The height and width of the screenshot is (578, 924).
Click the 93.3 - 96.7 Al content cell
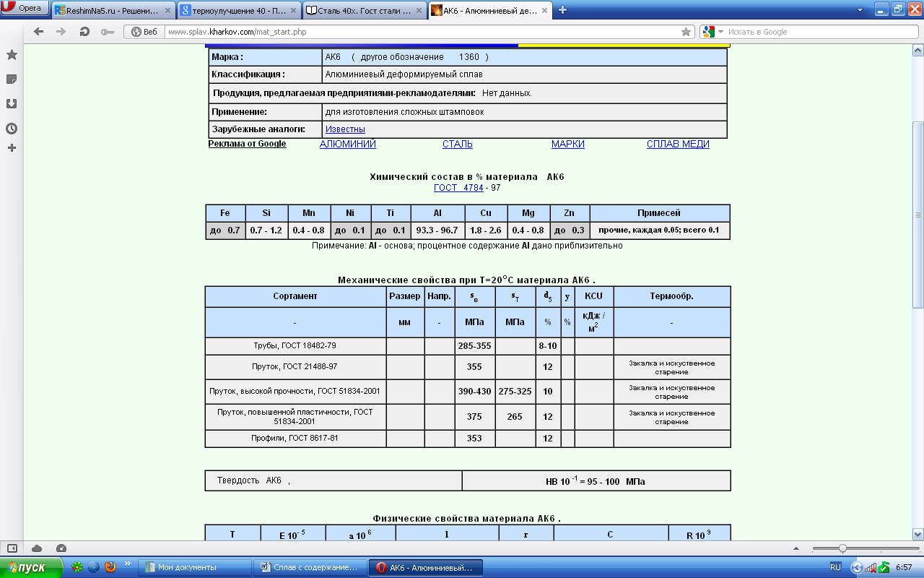[437, 230]
